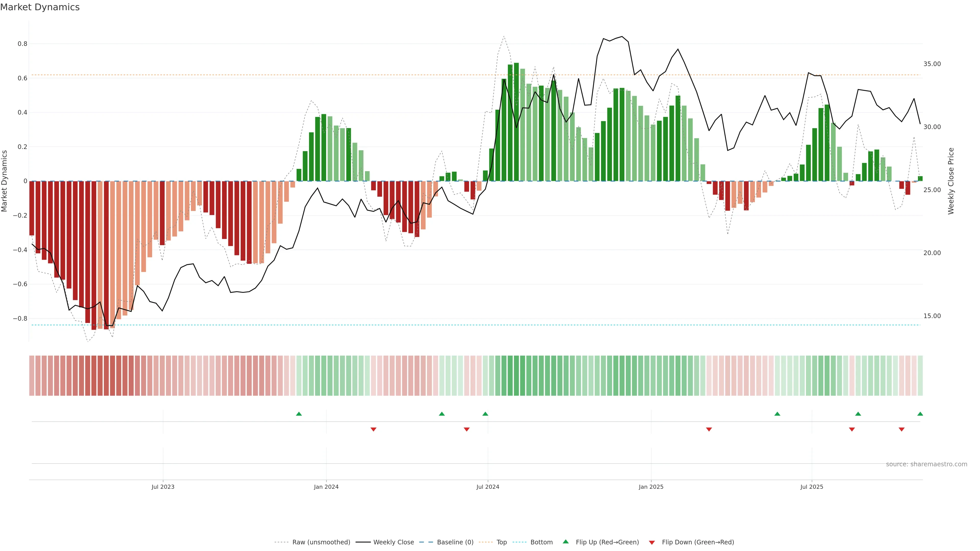Toggle the Weekly Close legend entry
The image size is (980, 551).
pos(393,542)
